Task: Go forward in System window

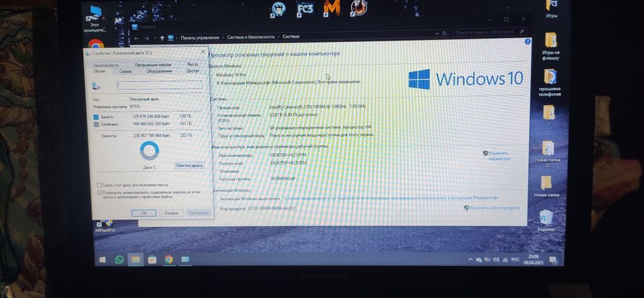Action: pyautogui.click(x=147, y=38)
